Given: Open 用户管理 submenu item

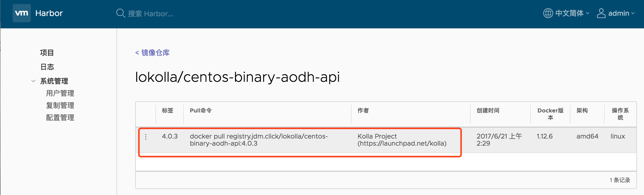Looking at the screenshot, I should [60, 93].
